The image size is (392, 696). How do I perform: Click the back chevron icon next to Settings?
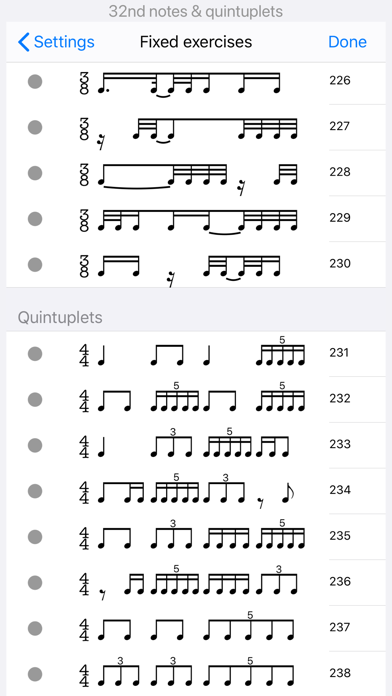(x=24, y=42)
